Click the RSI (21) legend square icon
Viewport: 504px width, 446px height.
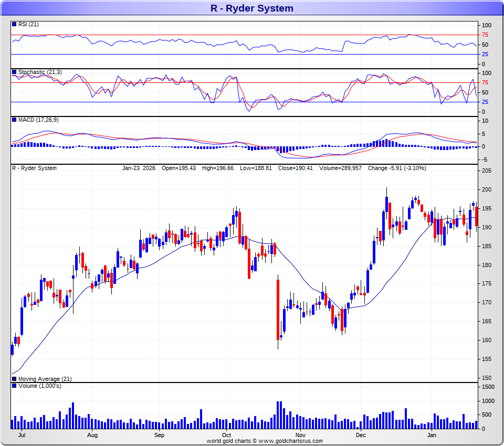click(x=14, y=24)
